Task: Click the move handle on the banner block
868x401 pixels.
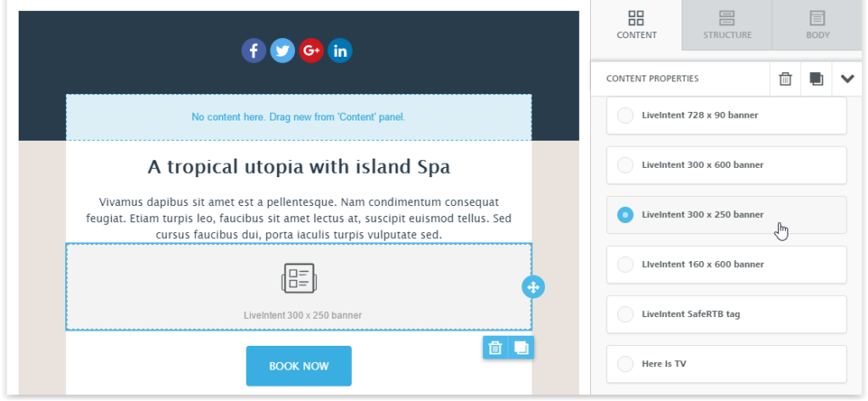Action: pyautogui.click(x=533, y=287)
